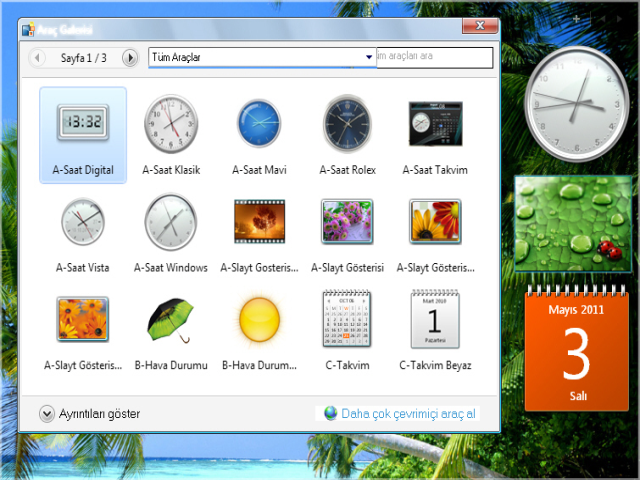Choose the A-Saat Mavi blue clock gadget

coord(259,136)
